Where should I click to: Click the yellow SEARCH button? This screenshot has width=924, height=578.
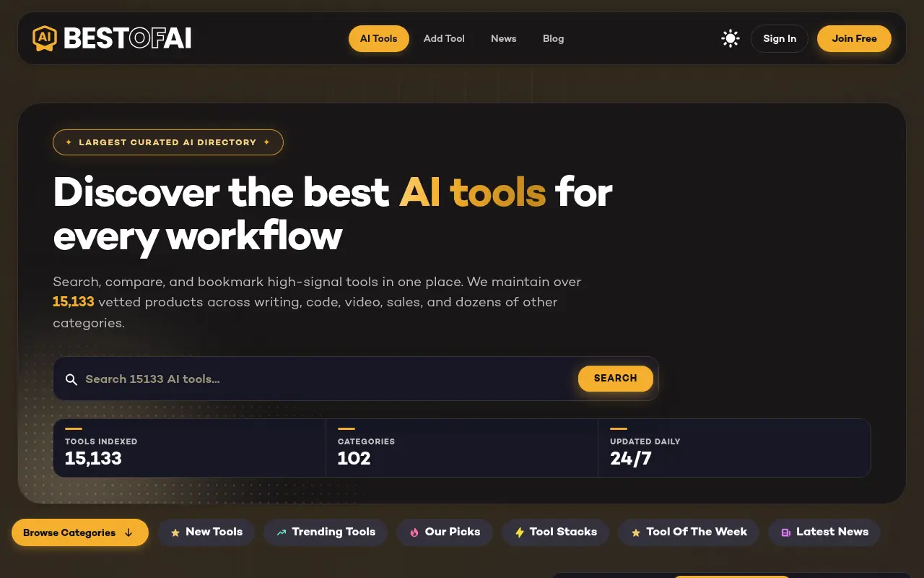point(616,379)
